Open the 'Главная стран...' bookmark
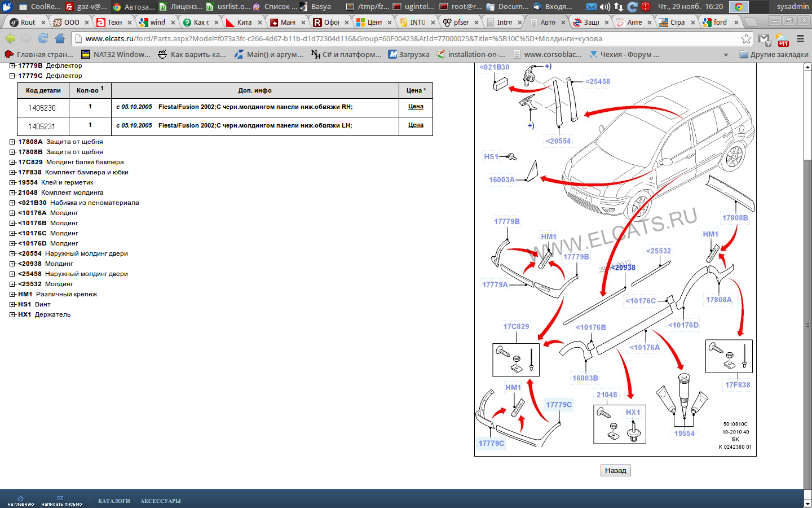This screenshot has height=508, width=812. (39, 55)
